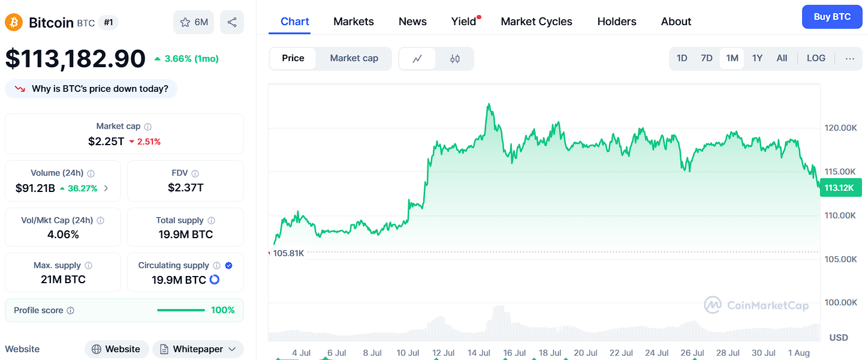Open the About tab

point(676,22)
